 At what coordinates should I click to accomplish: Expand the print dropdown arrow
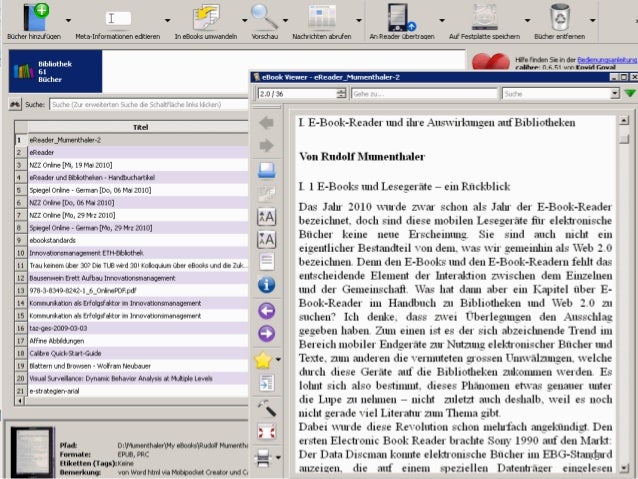tap(278, 457)
